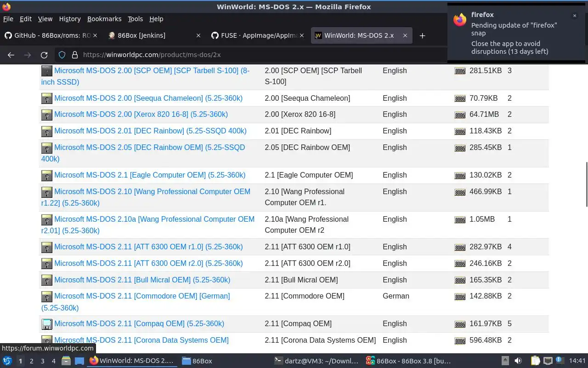Show site security padlock info
Image resolution: width=588 pixels, height=368 pixels.
[x=74, y=55]
